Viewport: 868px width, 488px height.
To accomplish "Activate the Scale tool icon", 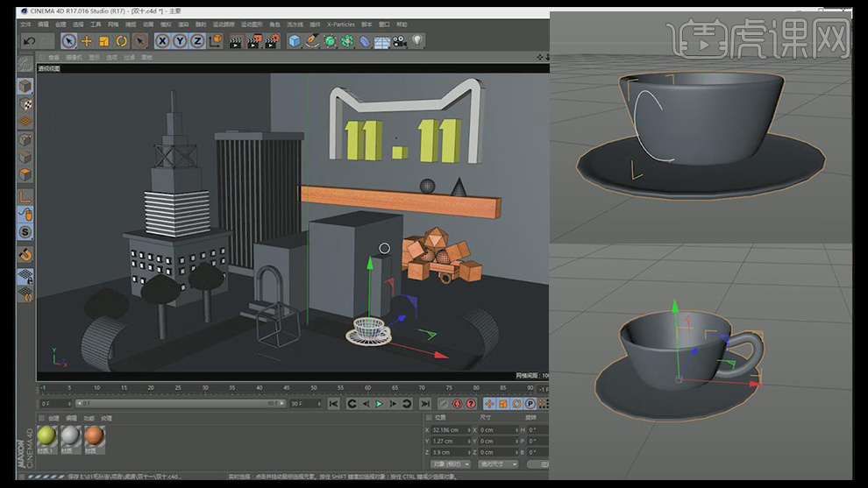I will tap(104, 41).
